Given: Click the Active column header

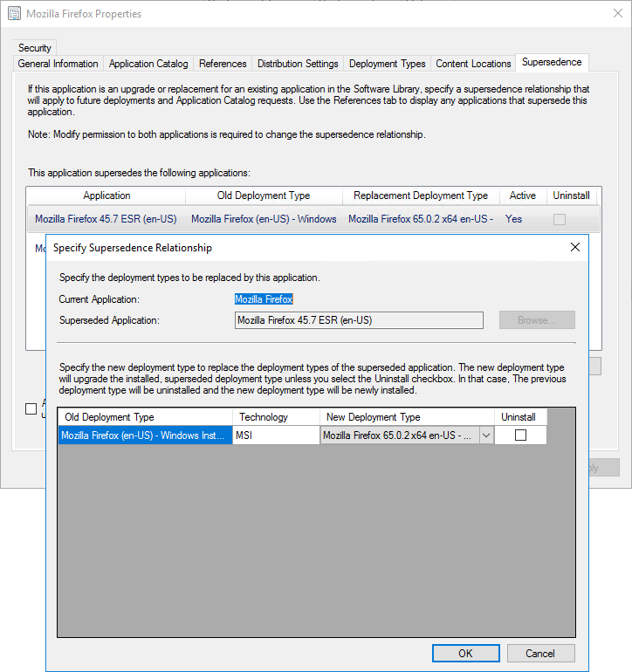Looking at the screenshot, I should tap(523, 195).
